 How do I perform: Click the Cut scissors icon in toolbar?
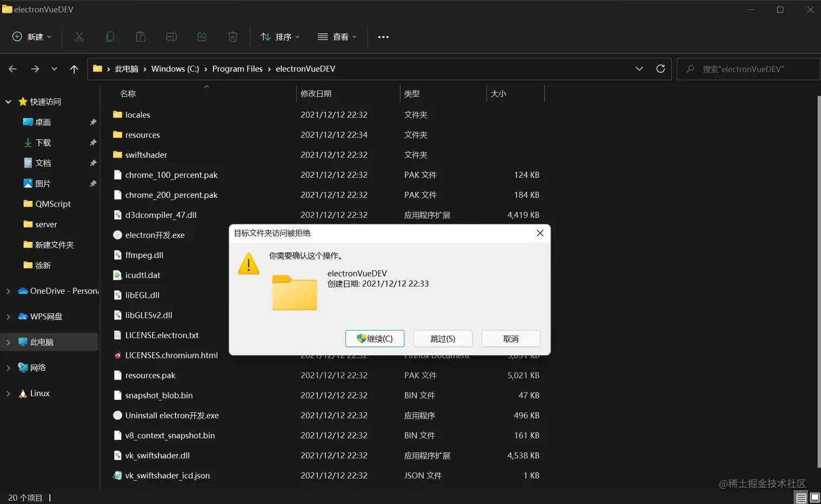[79, 37]
